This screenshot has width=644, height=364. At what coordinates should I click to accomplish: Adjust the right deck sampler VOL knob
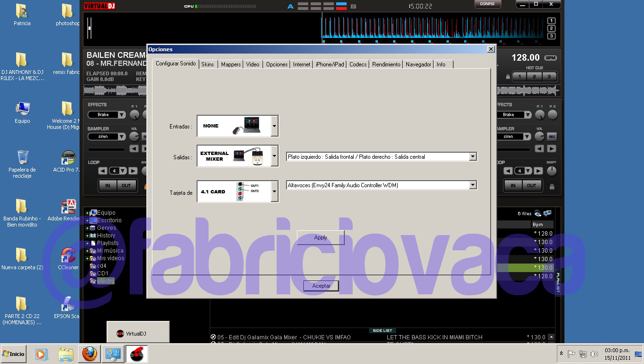(x=539, y=136)
